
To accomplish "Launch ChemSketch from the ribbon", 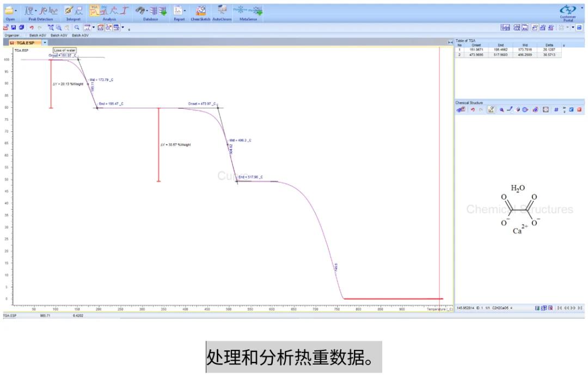I will (x=200, y=10).
